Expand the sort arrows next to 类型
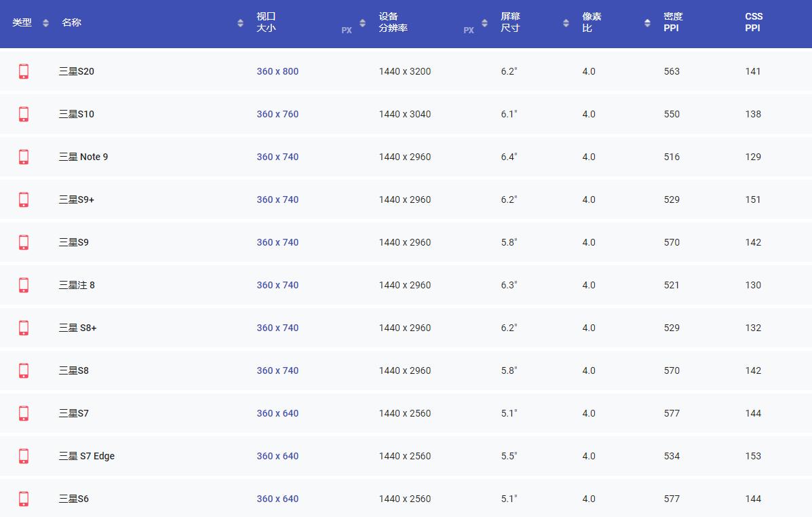 tap(45, 22)
